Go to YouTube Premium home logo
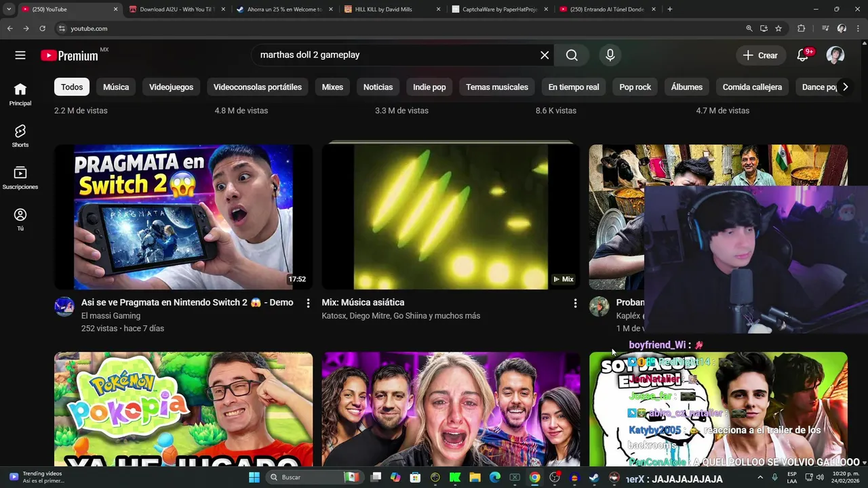 click(x=69, y=56)
